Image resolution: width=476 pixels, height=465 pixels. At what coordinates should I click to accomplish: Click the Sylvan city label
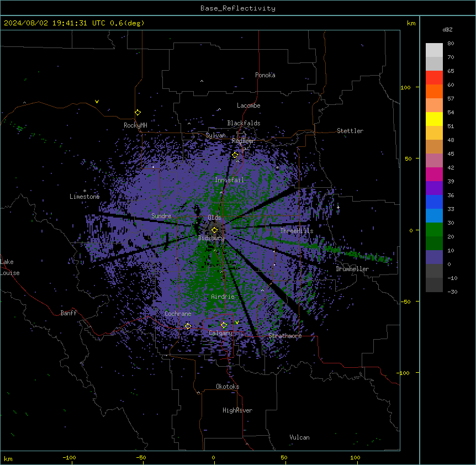coord(215,135)
